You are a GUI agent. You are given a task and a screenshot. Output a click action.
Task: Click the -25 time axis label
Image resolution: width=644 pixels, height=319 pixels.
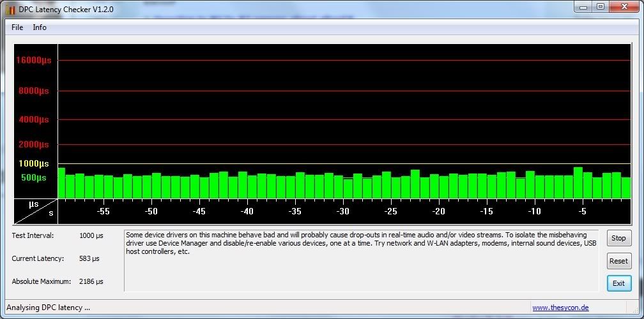pyautogui.click(x=390, y=212)
